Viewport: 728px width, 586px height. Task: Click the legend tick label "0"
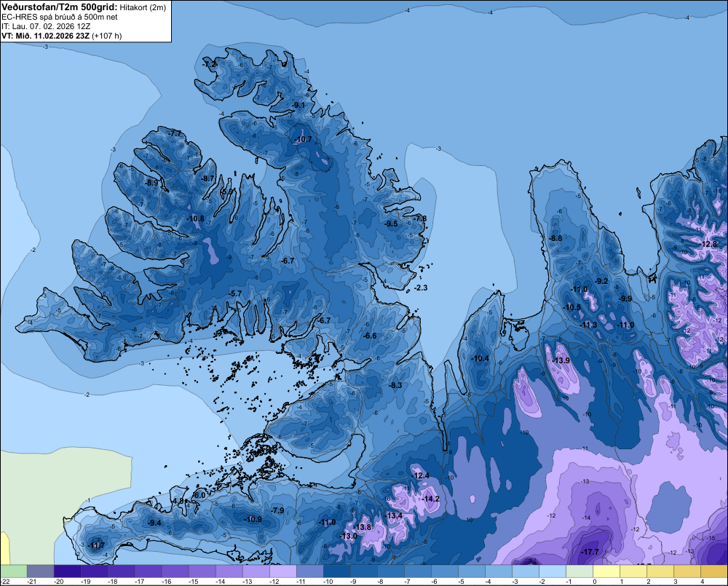594,582
